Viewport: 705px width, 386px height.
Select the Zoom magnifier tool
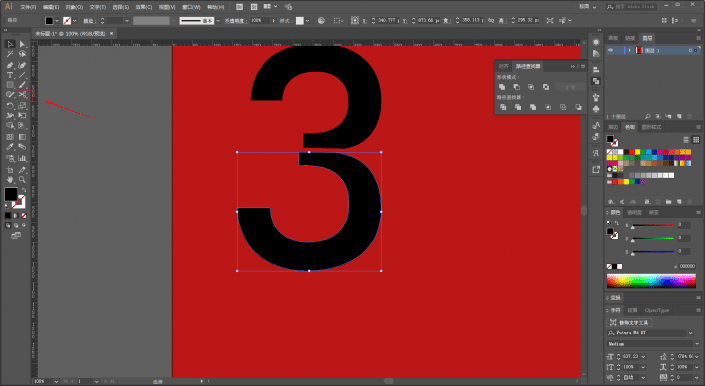[x=22, y=180]
